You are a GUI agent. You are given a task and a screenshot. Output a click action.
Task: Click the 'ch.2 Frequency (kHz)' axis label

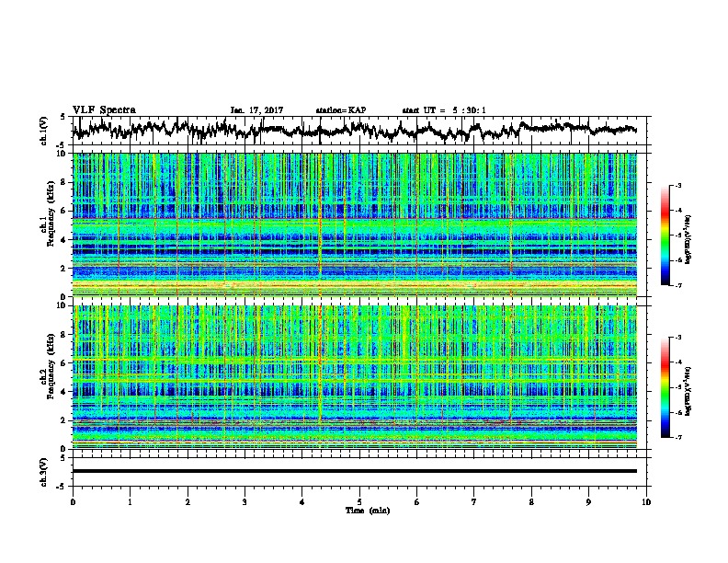pos(47,366)
